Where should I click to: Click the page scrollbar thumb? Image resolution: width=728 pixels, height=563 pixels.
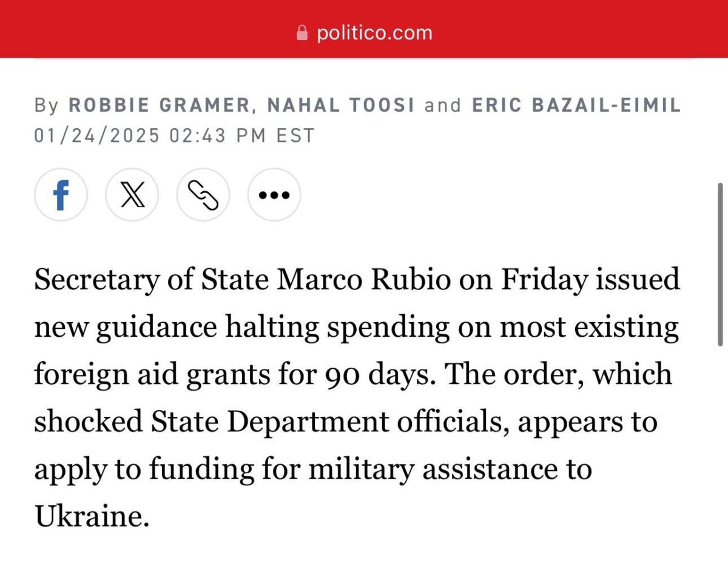coord(720,264)
